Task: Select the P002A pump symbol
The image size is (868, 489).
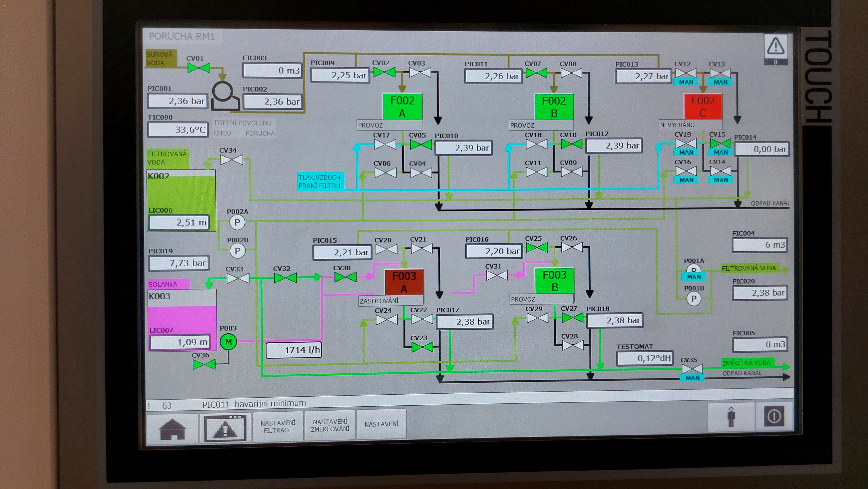Action: 237,223
